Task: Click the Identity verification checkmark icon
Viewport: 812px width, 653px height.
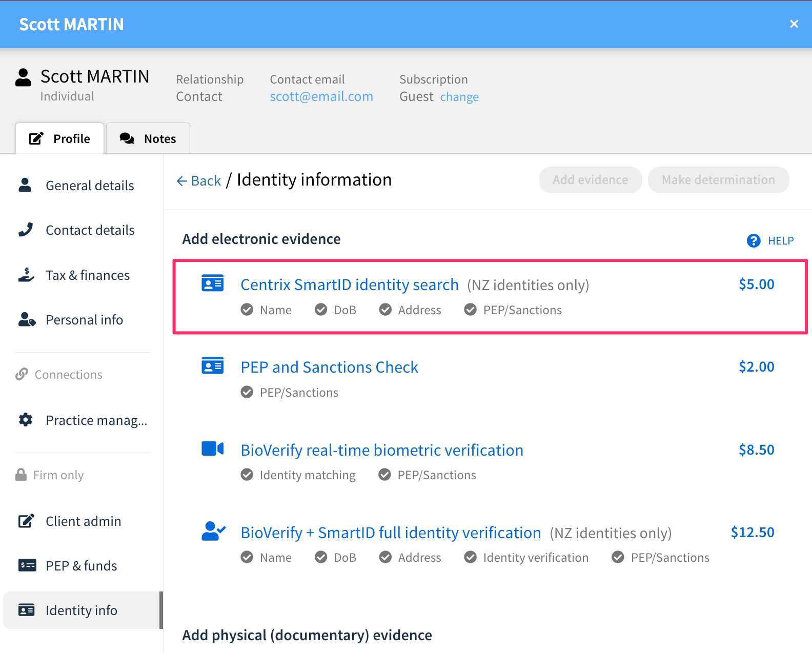Action: point(471,557)
